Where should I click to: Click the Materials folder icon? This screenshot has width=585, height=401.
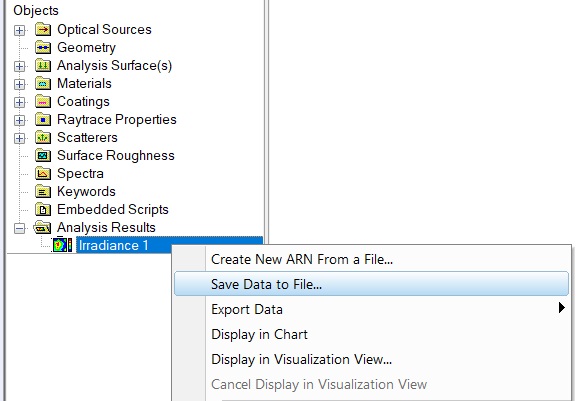click(x=43, y=83)
